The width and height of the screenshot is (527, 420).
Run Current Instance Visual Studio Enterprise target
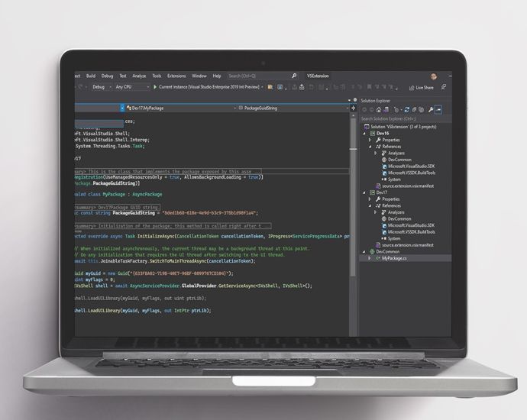point(209,87)
